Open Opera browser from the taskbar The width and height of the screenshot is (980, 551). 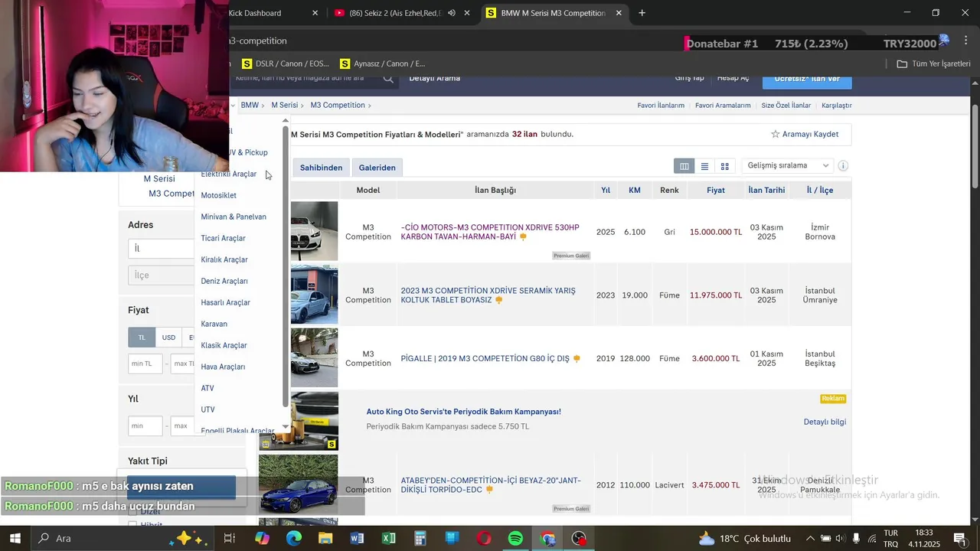click(484, 539)
